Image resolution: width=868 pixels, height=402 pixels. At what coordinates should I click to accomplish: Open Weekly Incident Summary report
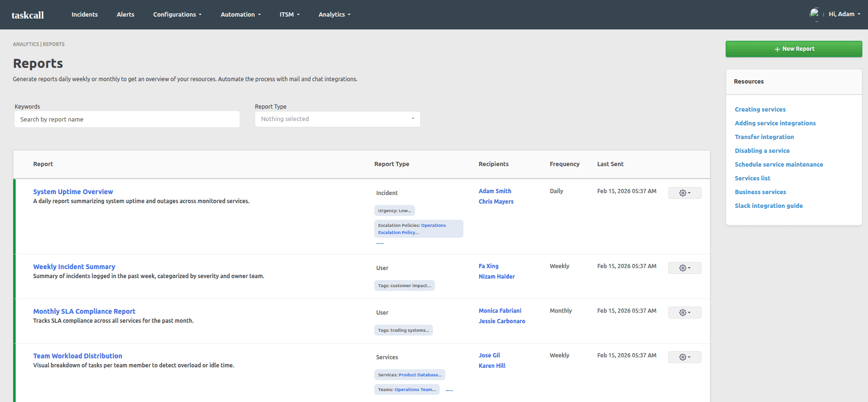pyautogui.click(x=74, y=267)
